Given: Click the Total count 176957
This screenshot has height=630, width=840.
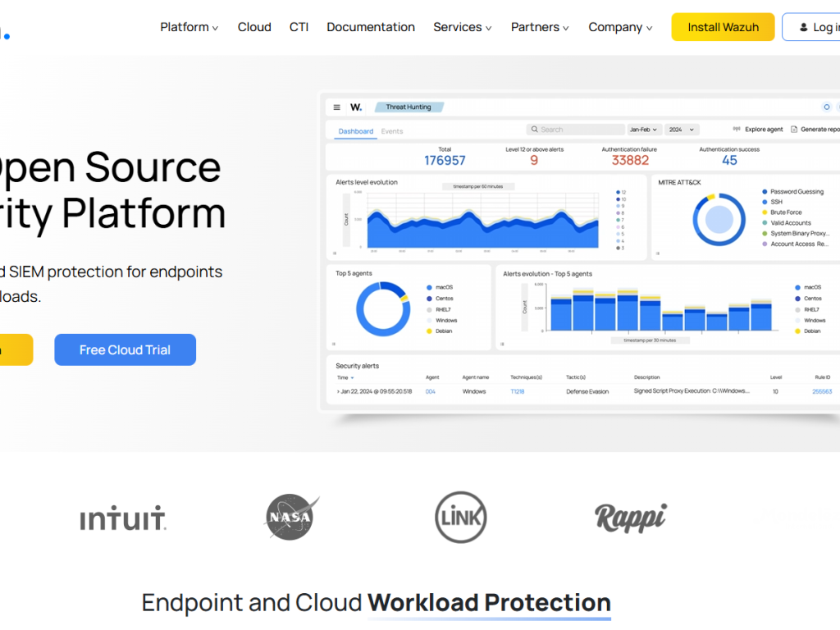Looking at the screenshot, I should click(x=445, y=160).
